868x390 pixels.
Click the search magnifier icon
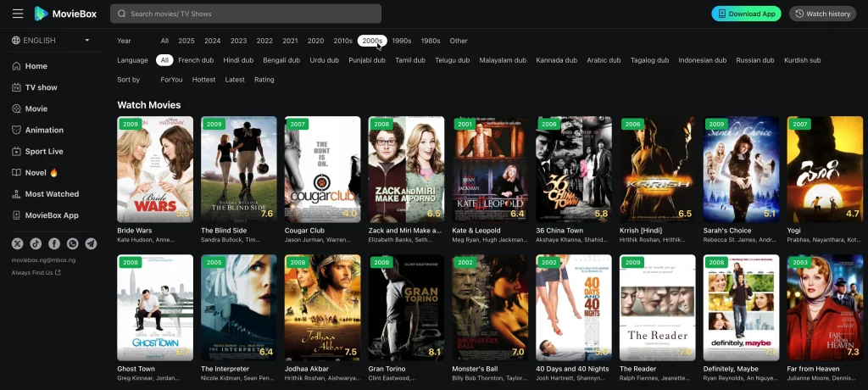pos(122,14)
